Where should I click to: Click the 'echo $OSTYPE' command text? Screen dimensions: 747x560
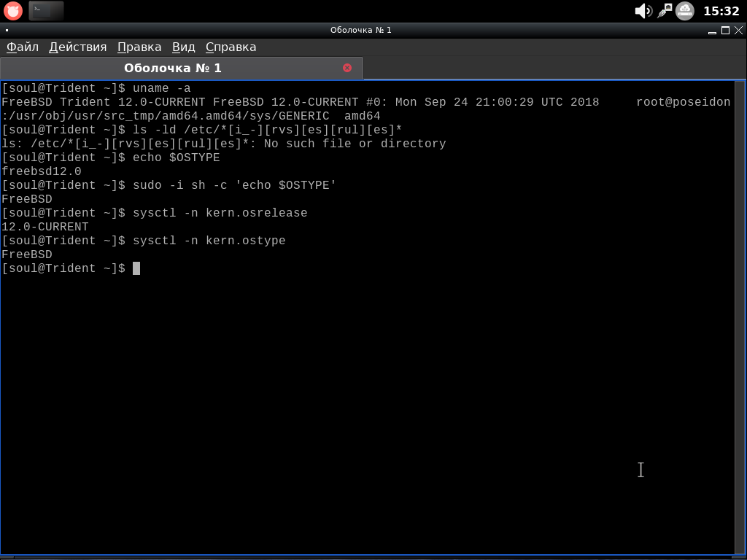177,157
